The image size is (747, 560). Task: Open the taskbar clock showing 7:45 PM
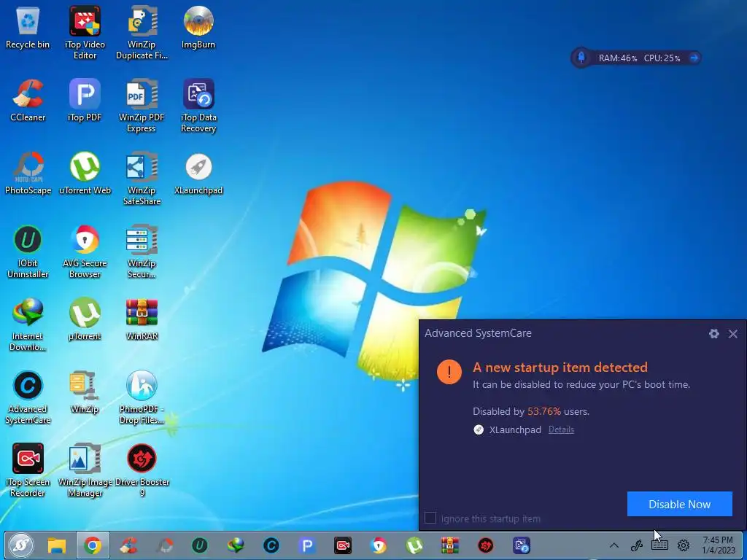(718, 545)
